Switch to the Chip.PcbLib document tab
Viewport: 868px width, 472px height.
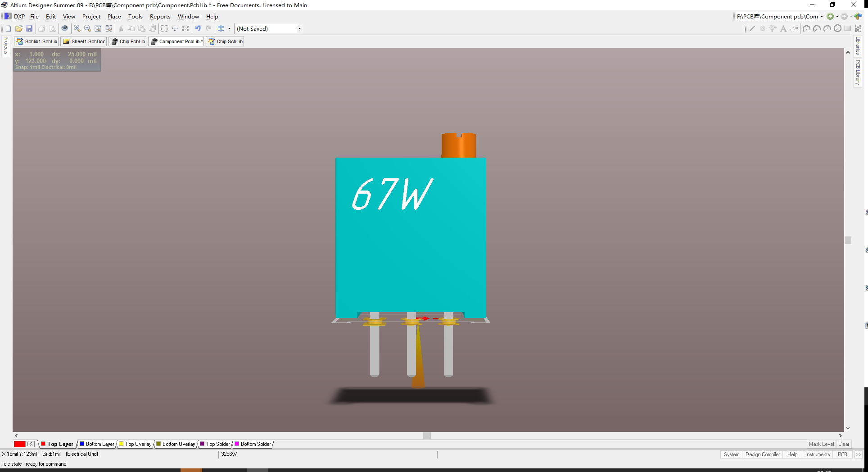click(x=128, y=41)
